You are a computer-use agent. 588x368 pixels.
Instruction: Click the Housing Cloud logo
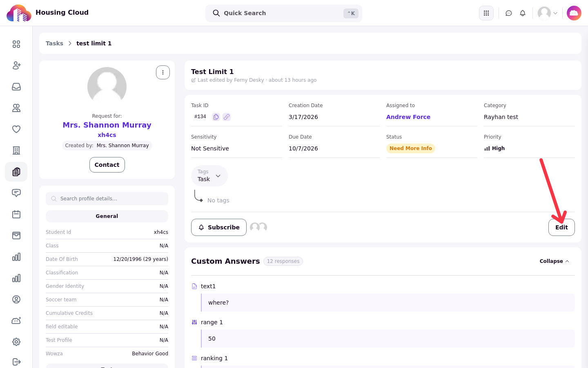click(19, 13)
